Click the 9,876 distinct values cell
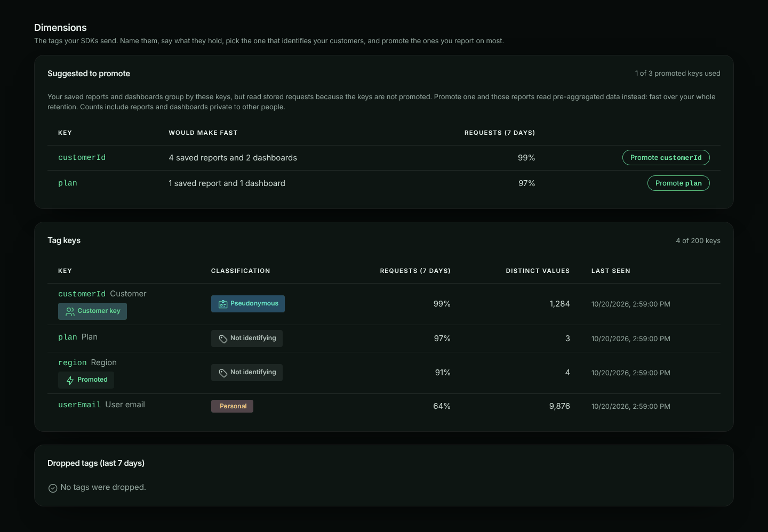 tap(559, 406)
